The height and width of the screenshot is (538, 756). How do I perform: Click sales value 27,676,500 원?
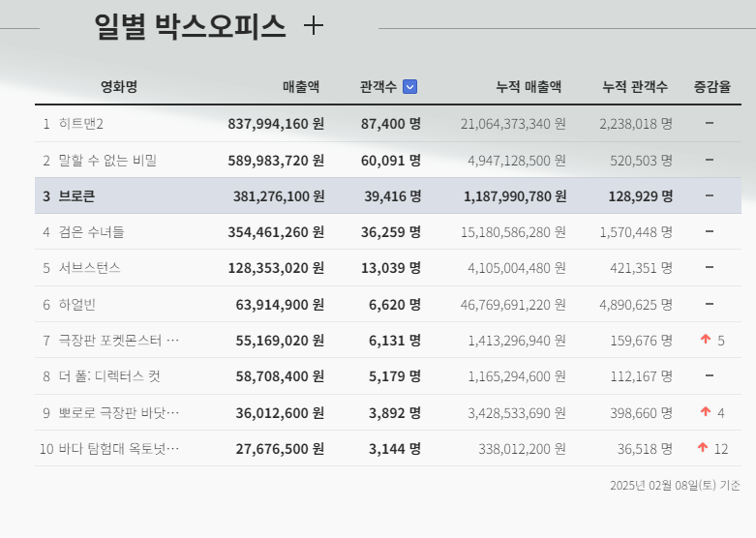pos(280,449)
